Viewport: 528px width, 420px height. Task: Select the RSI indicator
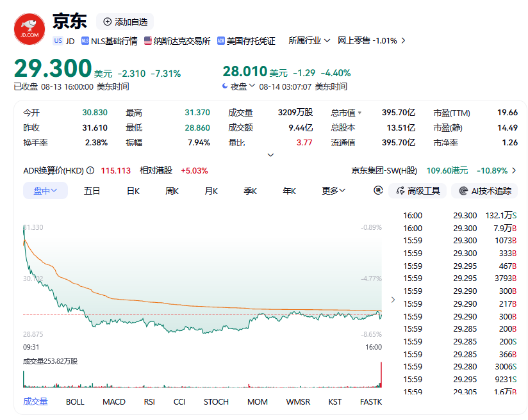[x=149, y=402]
